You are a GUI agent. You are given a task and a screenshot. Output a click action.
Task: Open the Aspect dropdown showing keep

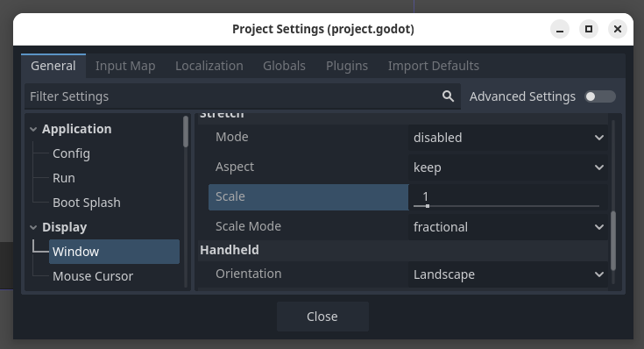(508, 167)
